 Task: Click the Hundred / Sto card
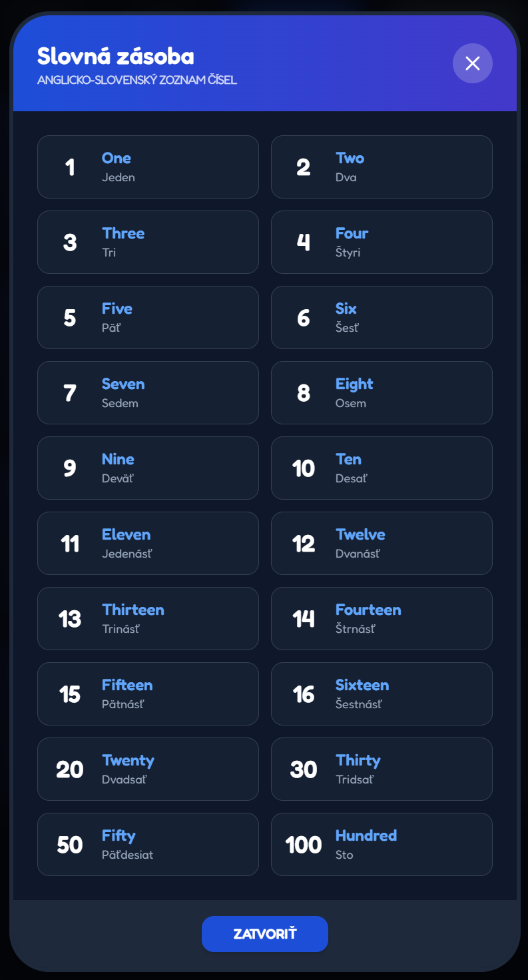(x=382, y=845)
